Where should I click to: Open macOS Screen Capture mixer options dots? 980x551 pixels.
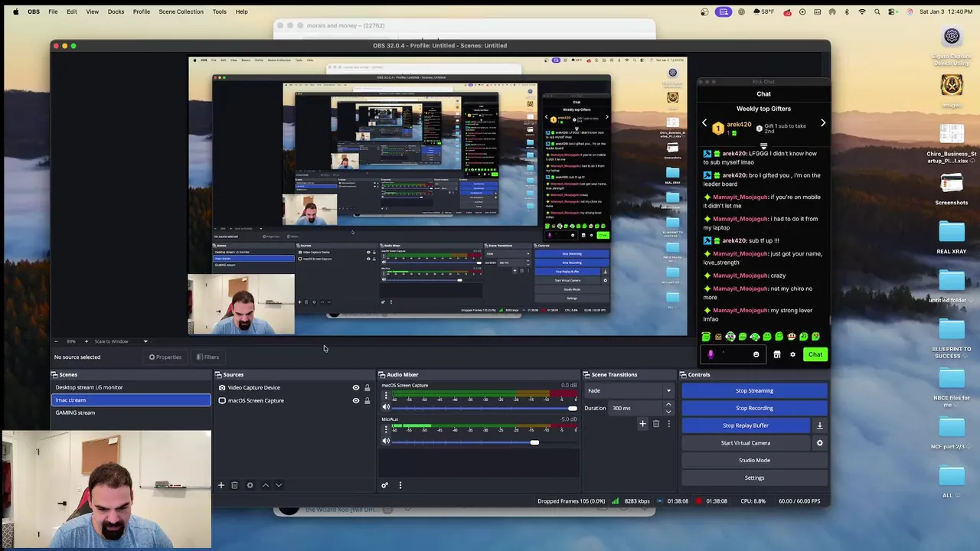tap(386, 396)
